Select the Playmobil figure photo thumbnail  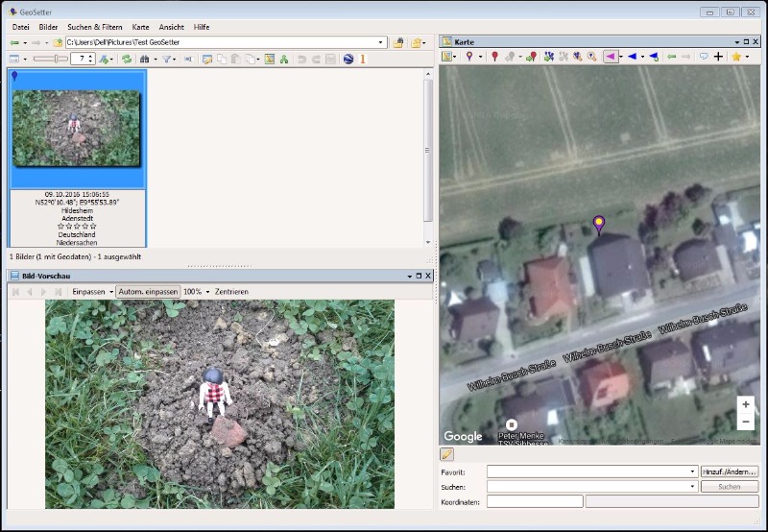[77, 129]
